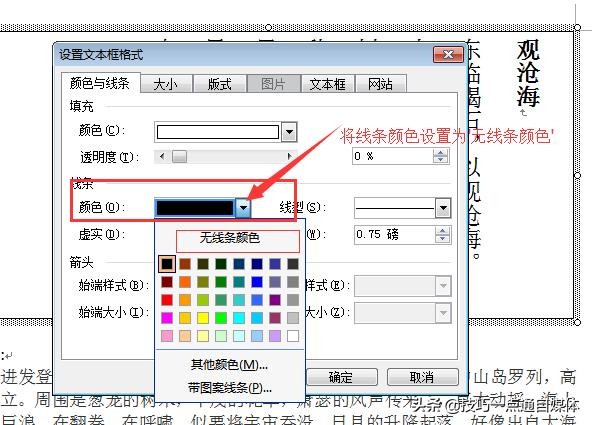The width and height of the screenshot is (592, 425).
Task: Click the top-center text box resize handle
Action: [268, 28]
